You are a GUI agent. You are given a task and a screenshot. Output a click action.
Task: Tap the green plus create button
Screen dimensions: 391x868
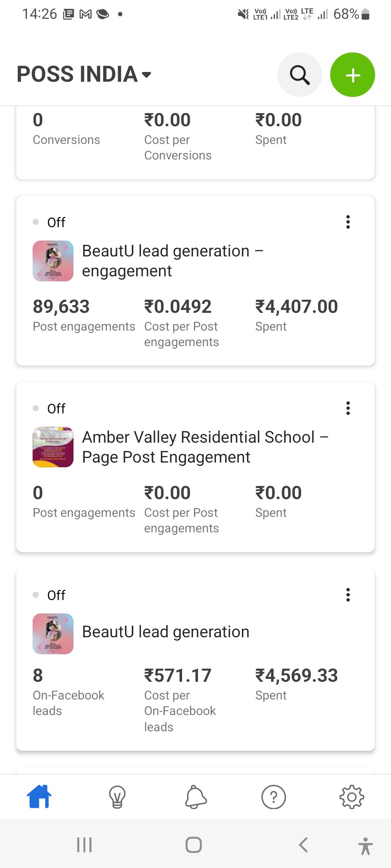tap(352, 75)
